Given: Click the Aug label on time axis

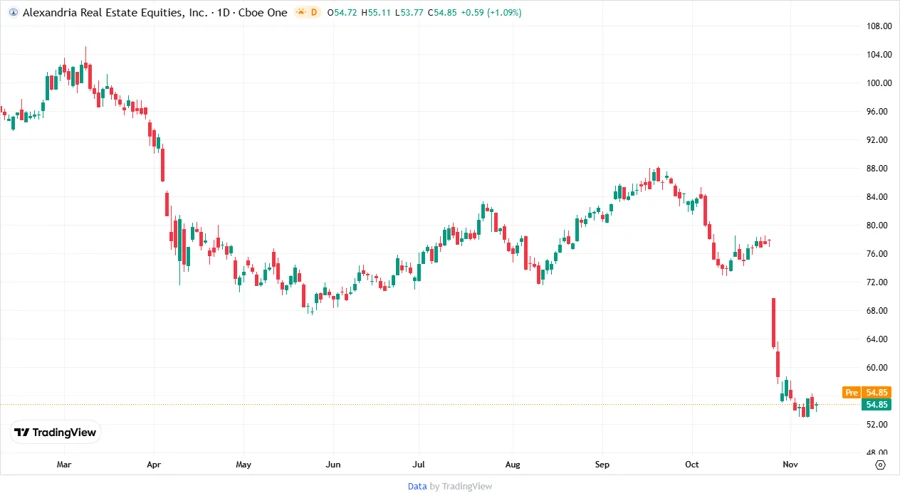Looking at the screenshot, I should point(513,464).
